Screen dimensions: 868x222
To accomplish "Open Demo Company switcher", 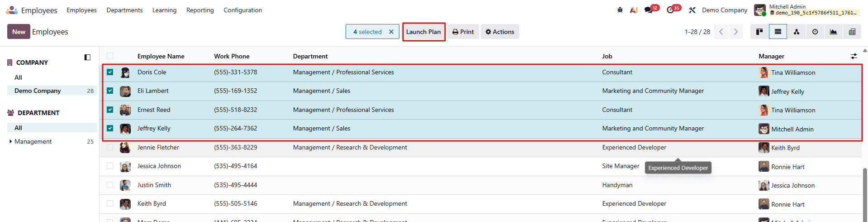I will click(724, 10).
